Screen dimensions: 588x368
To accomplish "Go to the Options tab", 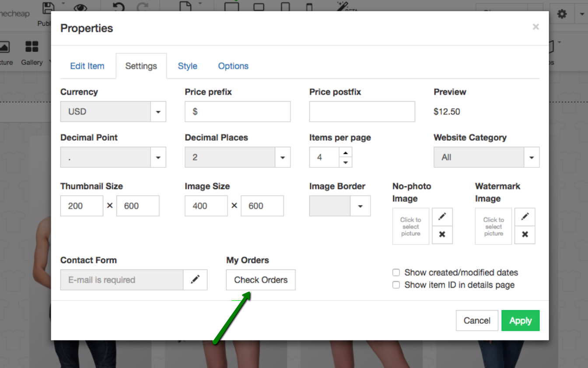I will pos(233,66).
